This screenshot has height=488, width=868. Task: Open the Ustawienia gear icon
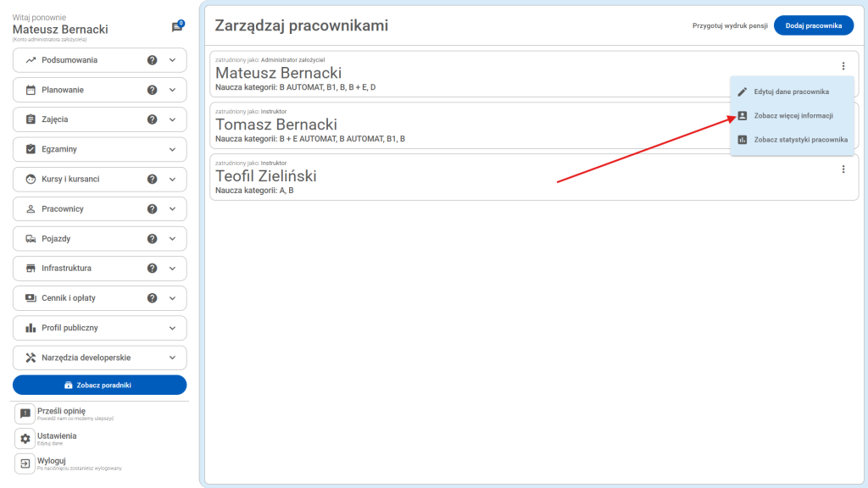click(x=23, y=439)
